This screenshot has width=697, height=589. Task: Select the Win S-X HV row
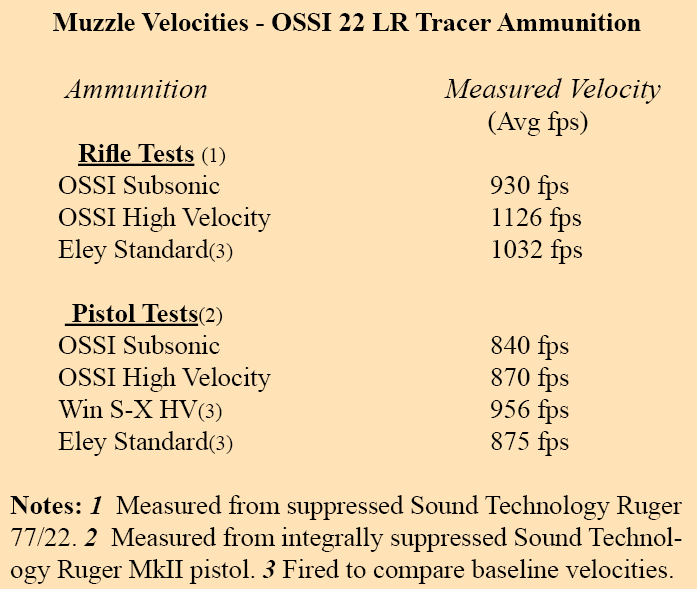coord(140,410)
